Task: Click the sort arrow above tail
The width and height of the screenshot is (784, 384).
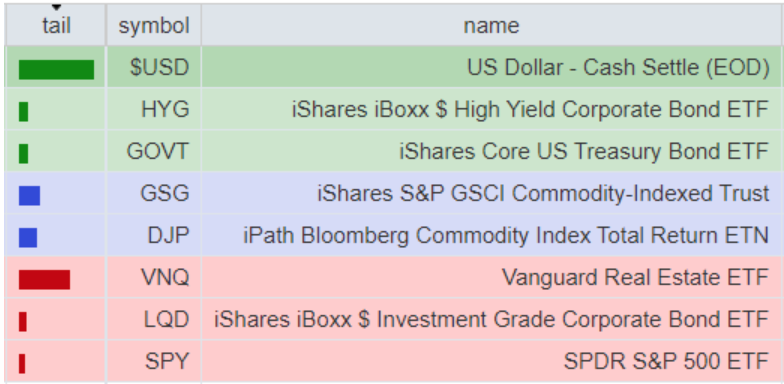Action: 56,8
